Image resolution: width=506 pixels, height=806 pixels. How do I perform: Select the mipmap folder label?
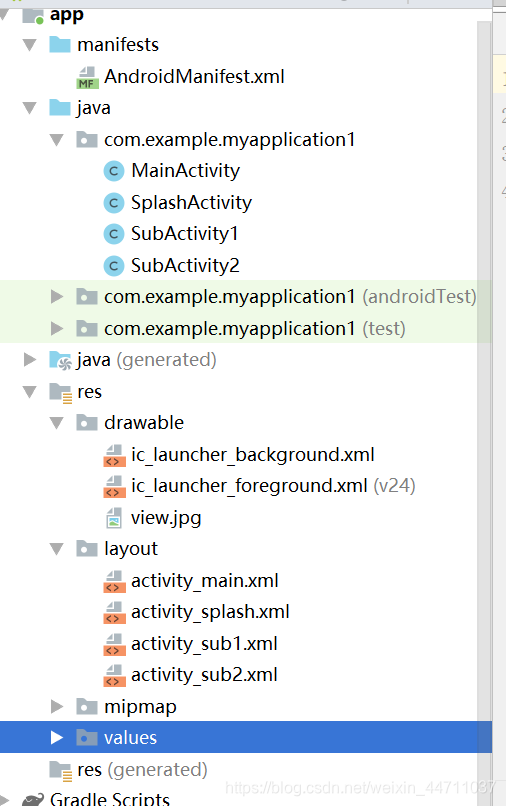pos(140,707)
